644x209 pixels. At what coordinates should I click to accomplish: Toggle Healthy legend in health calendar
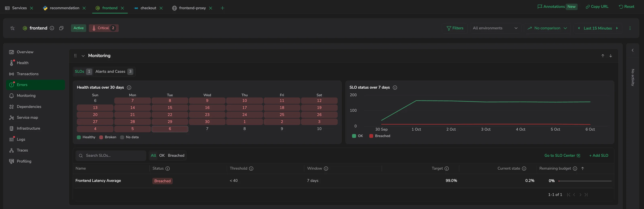(86, 137)
